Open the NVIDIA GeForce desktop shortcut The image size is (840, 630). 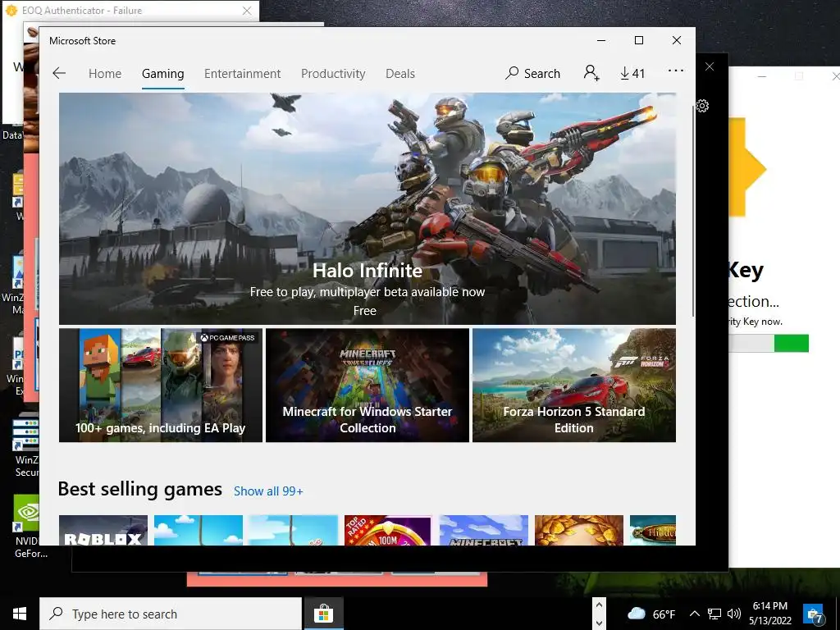27,526
